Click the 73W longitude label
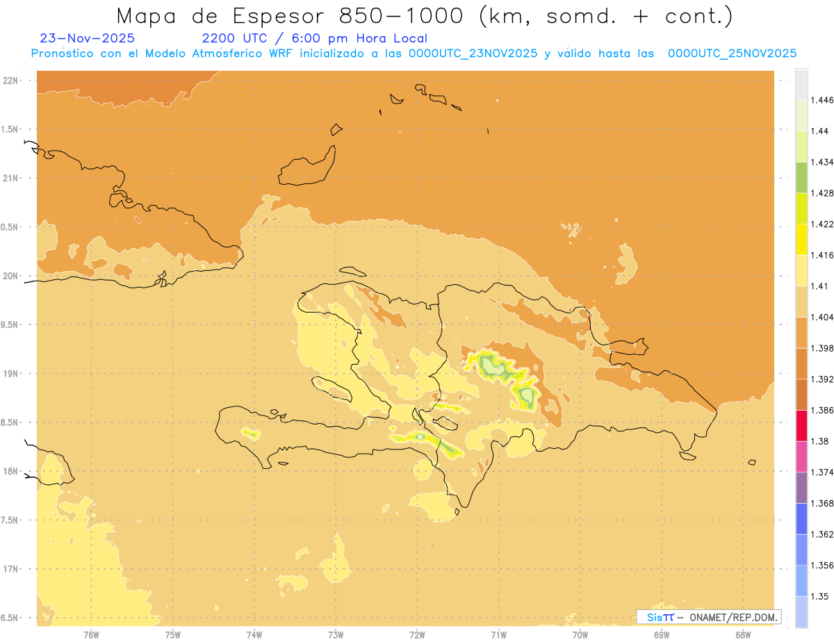The width and height of the screenshot is (834, 644). click(x=336, y=635)
